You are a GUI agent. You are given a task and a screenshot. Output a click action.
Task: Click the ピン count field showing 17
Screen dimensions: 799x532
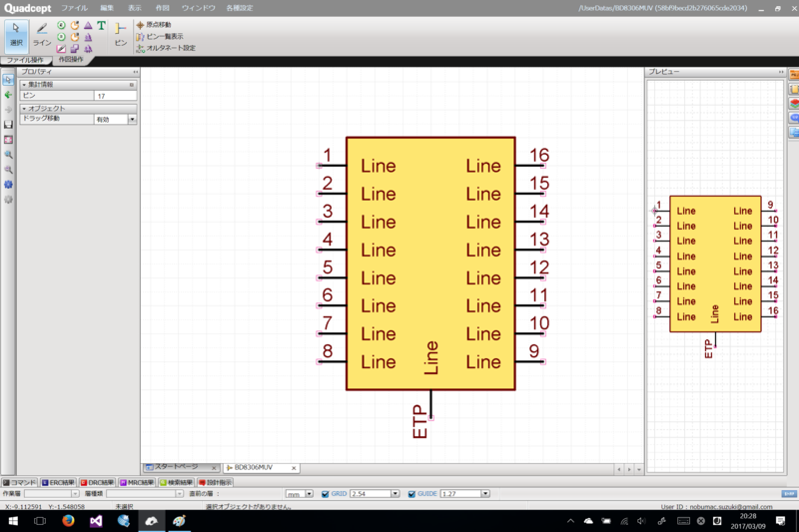[x=115, y=96]
